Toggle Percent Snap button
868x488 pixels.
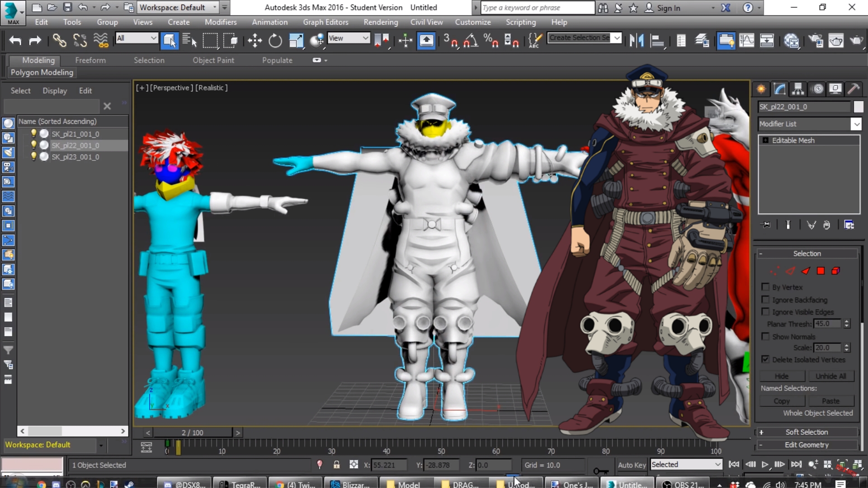pos(491,41)
